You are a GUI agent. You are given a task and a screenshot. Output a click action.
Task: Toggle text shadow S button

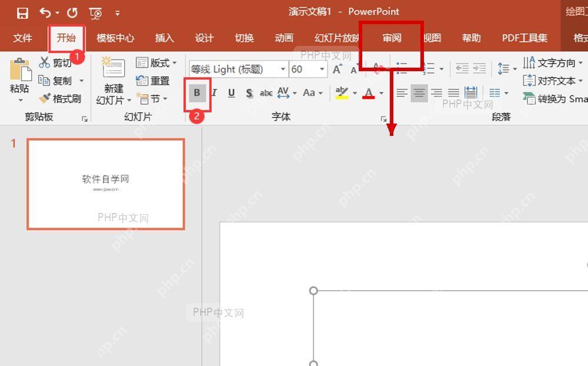pos(249,93)
